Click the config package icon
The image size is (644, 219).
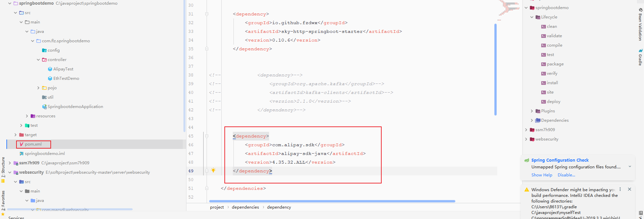click(x=44, y=50)
